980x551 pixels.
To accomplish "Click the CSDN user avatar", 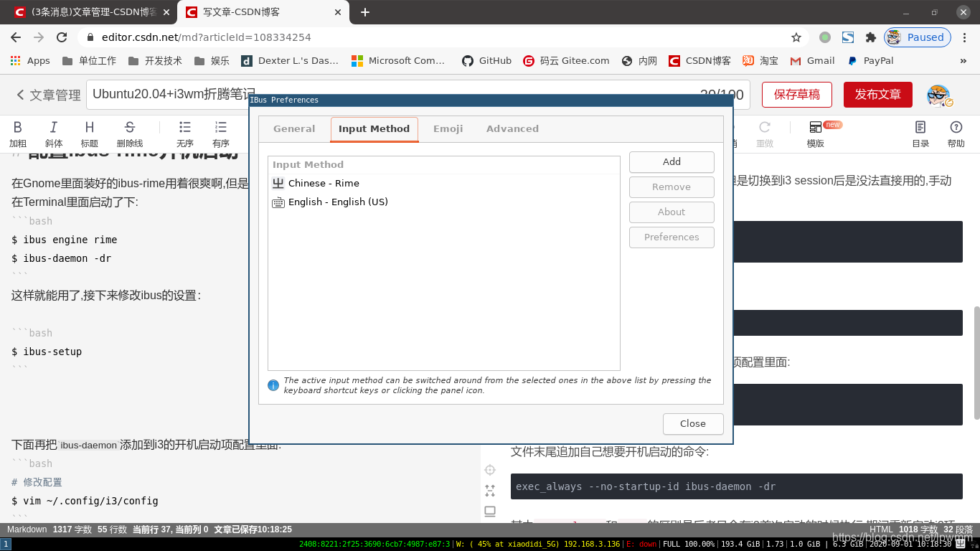I will coord(938,95).
